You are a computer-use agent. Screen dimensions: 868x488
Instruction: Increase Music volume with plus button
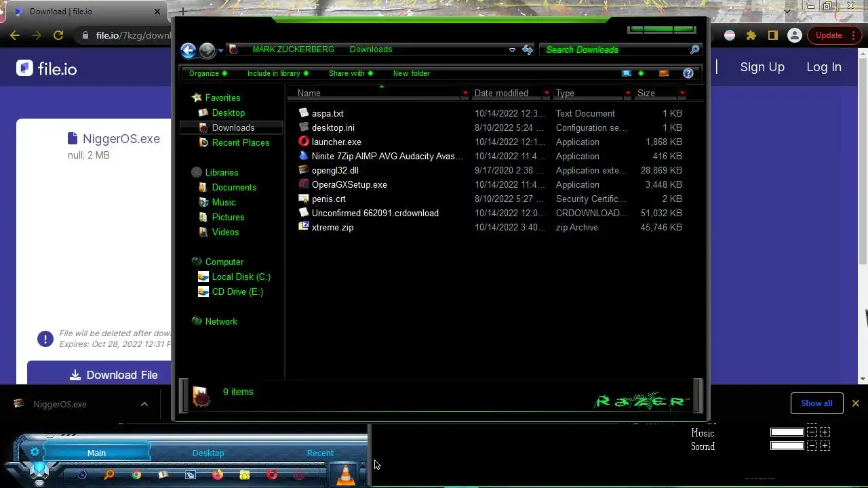pos(825,432)
